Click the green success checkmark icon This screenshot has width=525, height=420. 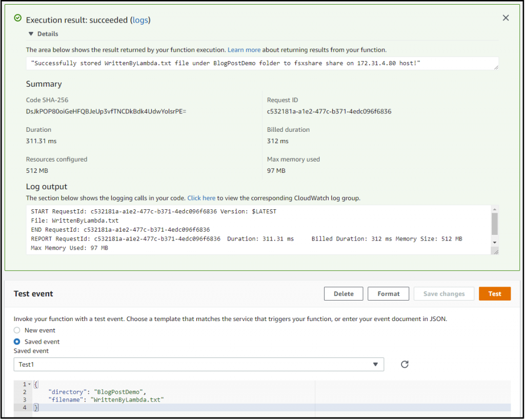pyautogui.click(x=18, y=17)
